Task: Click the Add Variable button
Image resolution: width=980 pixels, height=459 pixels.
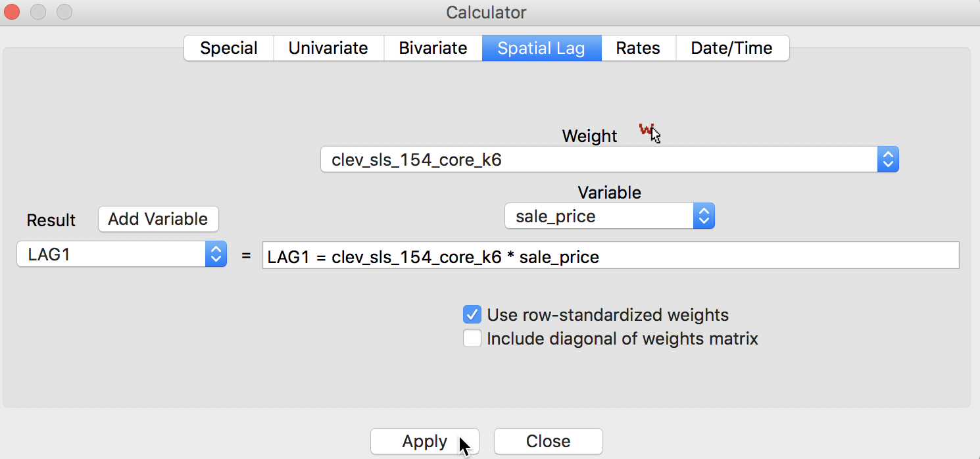Action: point(158,219)
